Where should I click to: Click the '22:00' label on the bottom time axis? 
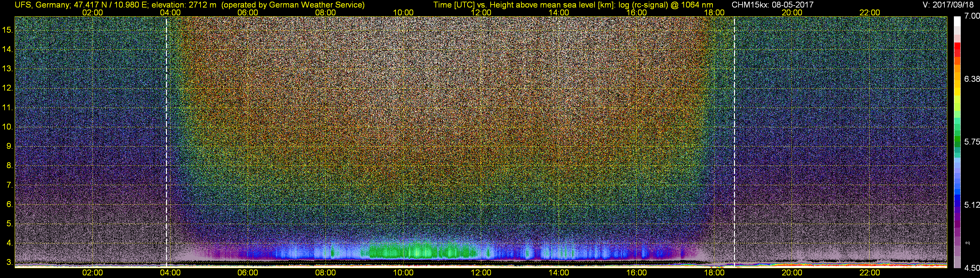(870, 273)
